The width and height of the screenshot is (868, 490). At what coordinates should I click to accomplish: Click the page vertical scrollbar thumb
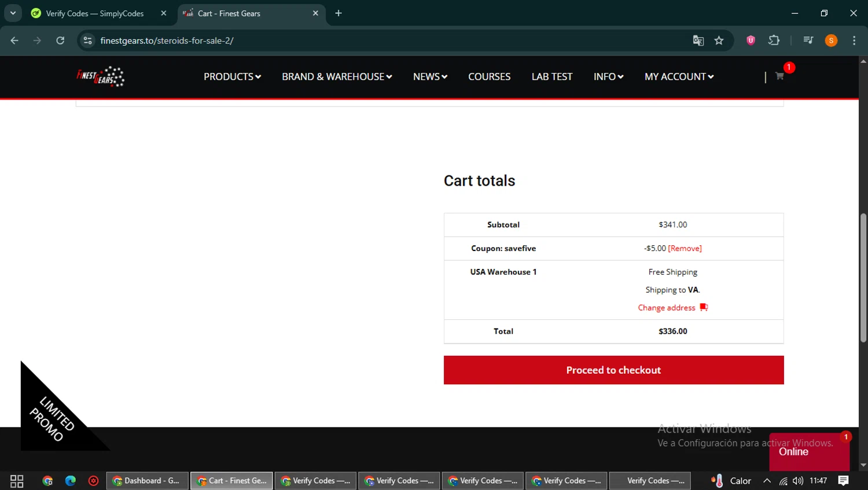pyautogui.click(x=863, y=278)
